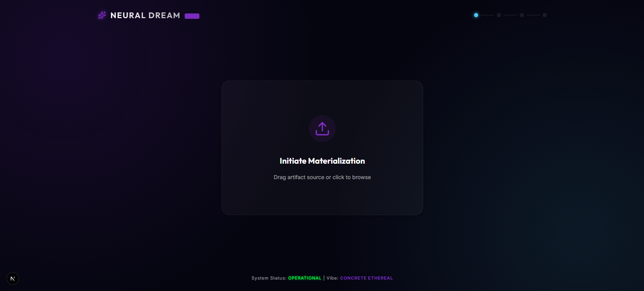Jump to the second step dot

pyautogui.click(x=499, y=15)
